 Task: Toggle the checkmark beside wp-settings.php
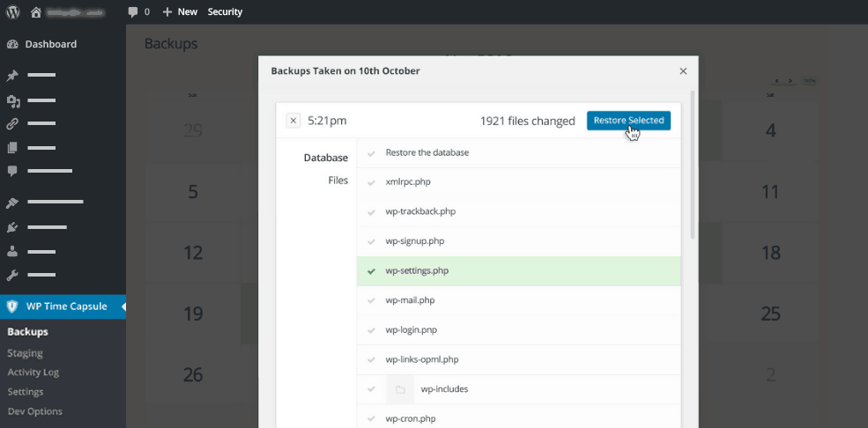pyautogui.click(x=371, y=271)
